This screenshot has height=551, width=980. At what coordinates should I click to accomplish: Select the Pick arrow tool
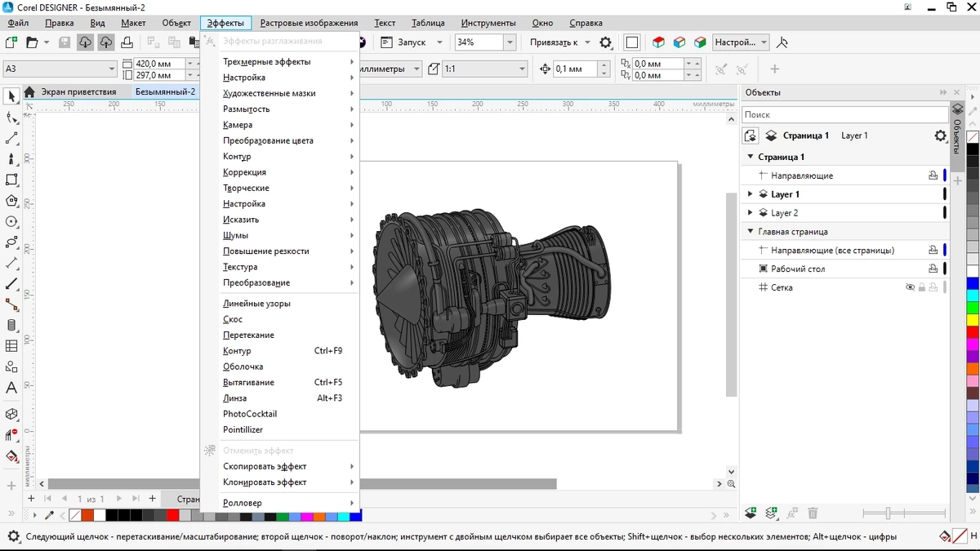pos(11,96)
